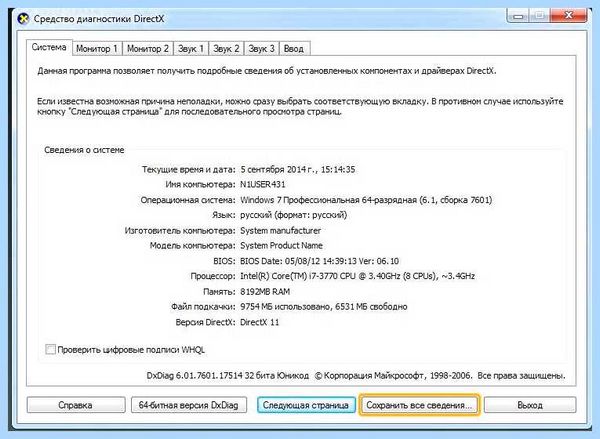The image size is (600, 439).
Task: Switch to the Звук 1 tab
Action: (x=191, y=49)
